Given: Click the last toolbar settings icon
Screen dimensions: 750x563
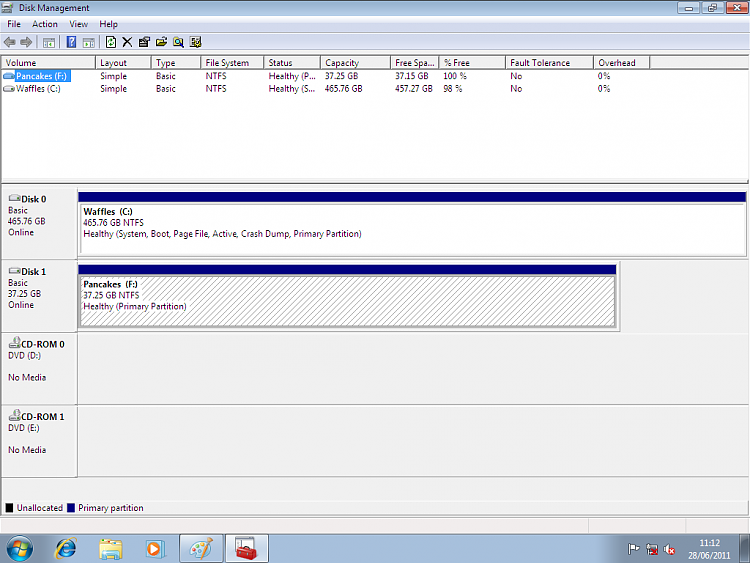Looking at the screenshot, I should pos(195,42).
